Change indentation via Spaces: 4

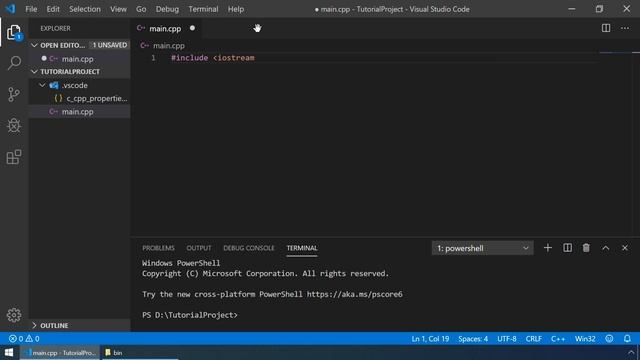click(473, 338)
